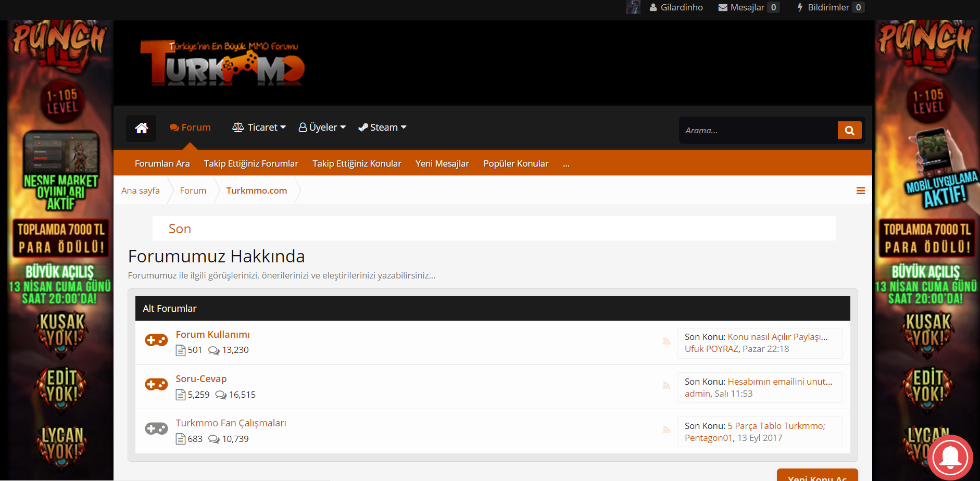
Task: Click message count 16,515
Action: [x=242, y=395]
